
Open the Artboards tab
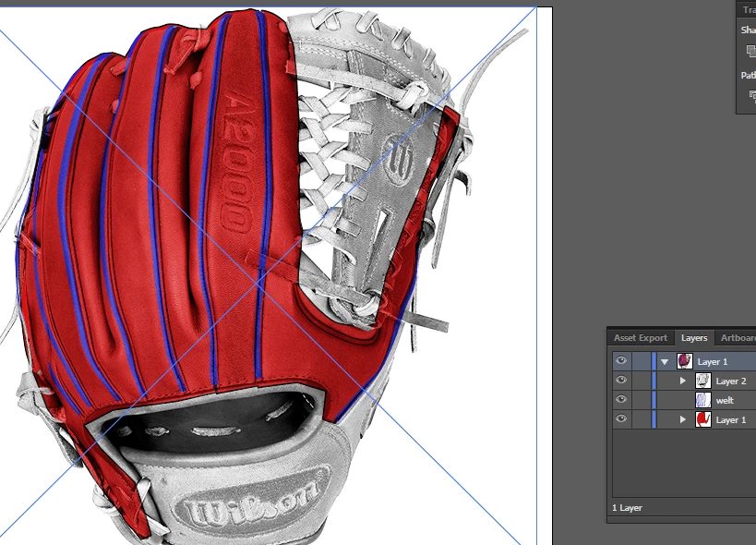point(738,337)
